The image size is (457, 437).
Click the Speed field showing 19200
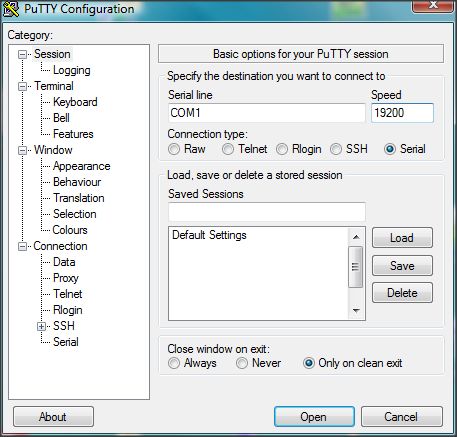(x=402, y=113)
